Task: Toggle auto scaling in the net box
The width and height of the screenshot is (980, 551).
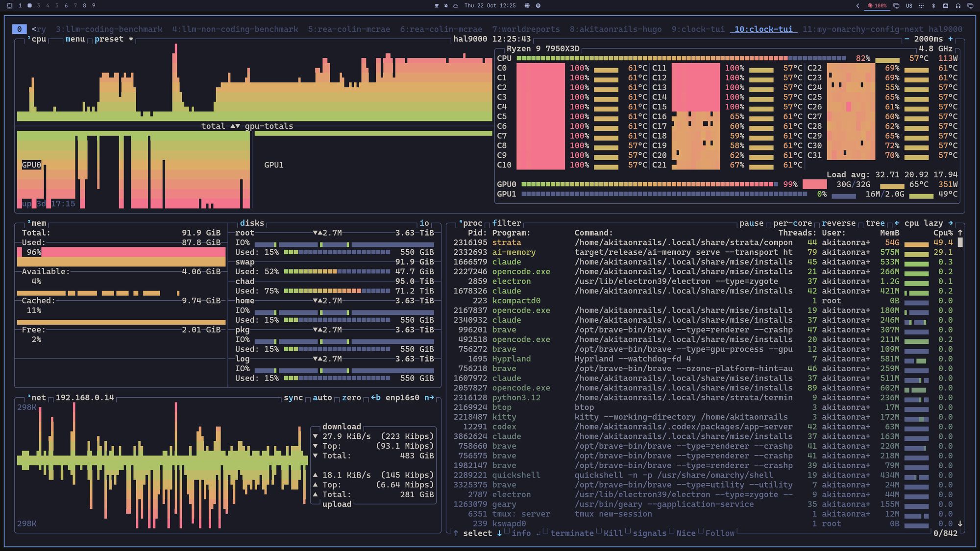Action: (322, 397)
